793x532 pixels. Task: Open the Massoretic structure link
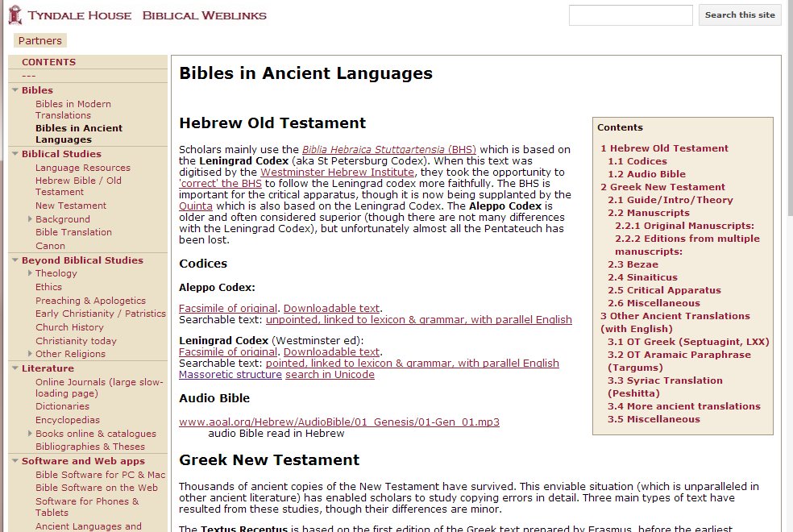pyautogui.click(x=230, y=375)
